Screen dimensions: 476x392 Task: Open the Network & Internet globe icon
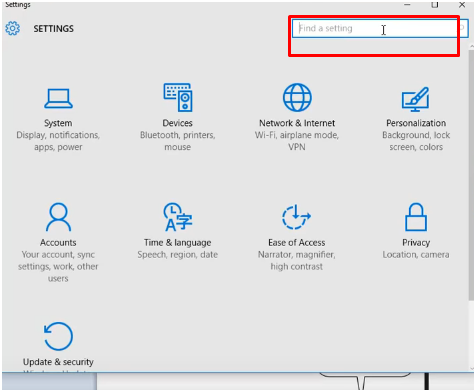coord(297,97)
